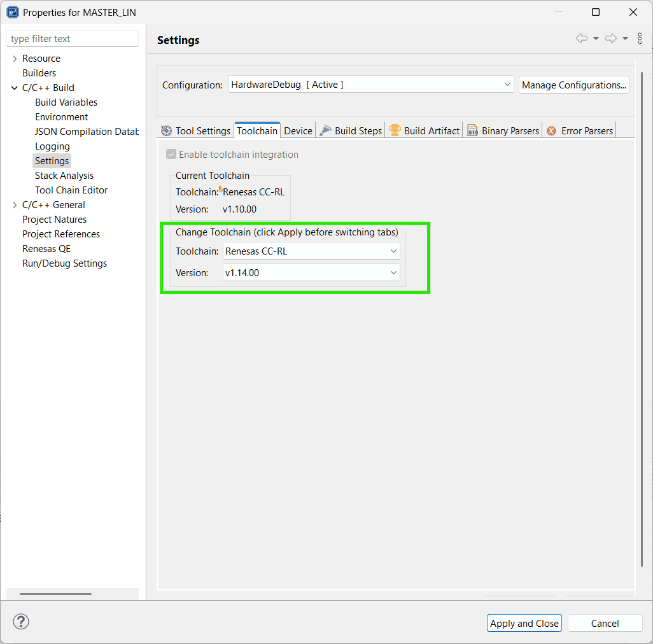Expand the C/C++ General tree node

coord(15,205)
